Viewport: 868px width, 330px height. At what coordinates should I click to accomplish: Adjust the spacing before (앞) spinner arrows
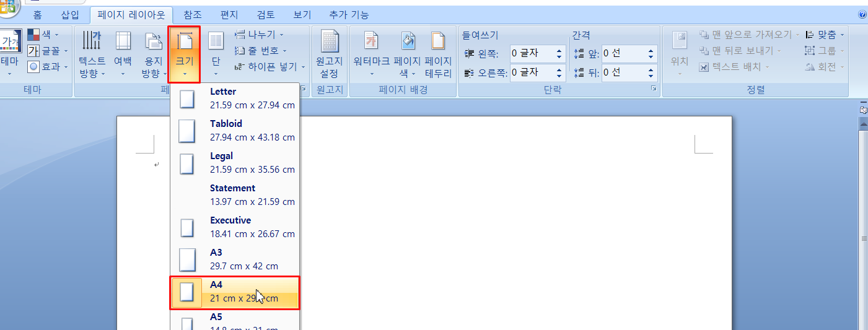point(651,54)
